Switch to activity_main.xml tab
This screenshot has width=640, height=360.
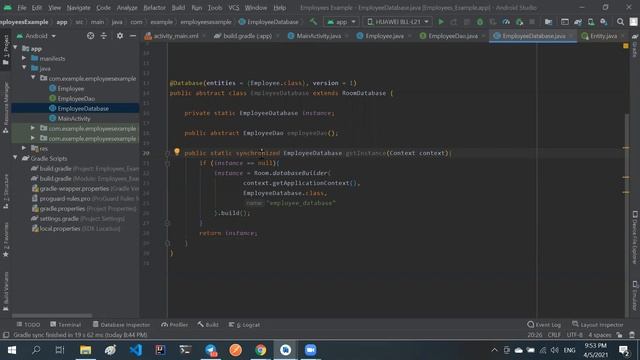click(175, 36)
